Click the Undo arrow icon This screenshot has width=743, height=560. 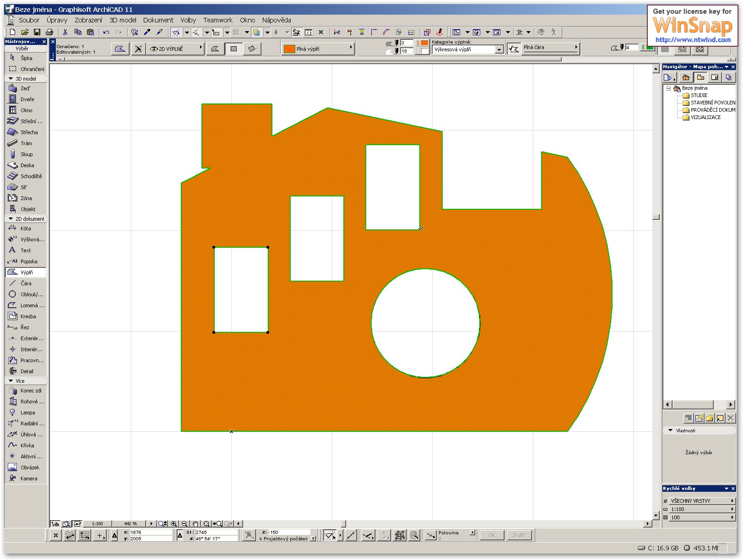click(x=106, y=32)
